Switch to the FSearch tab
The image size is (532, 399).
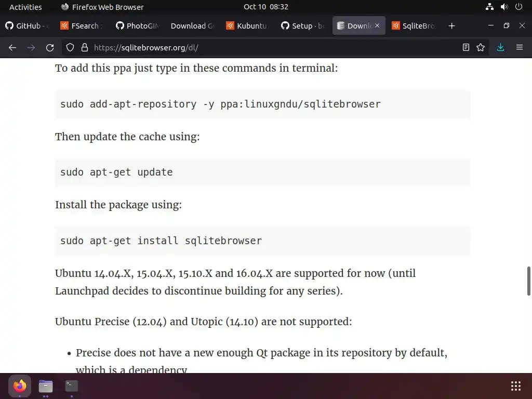pyautogui.click(x=83, y=25)
